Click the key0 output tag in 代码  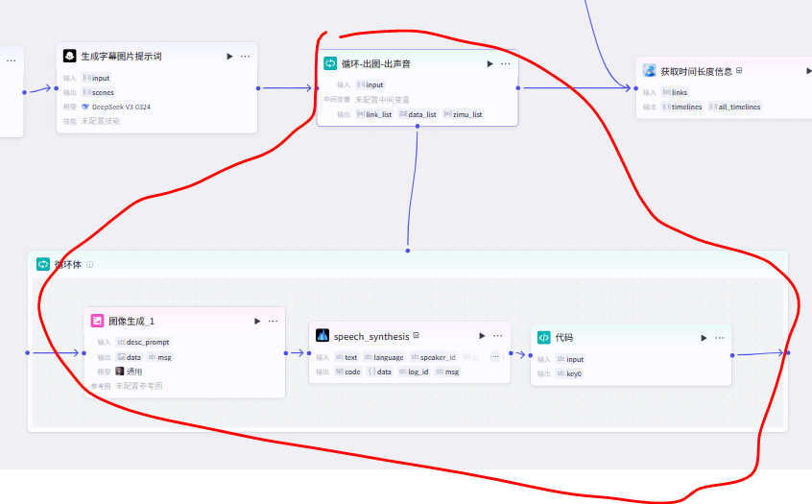click(569, 373)
